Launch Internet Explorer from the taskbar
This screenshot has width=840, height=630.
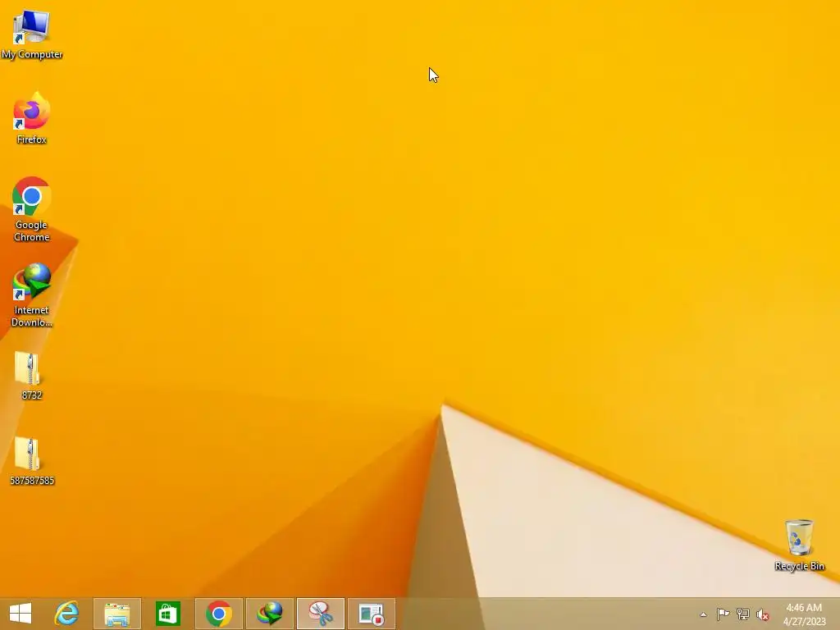click(x=66, y=614)
